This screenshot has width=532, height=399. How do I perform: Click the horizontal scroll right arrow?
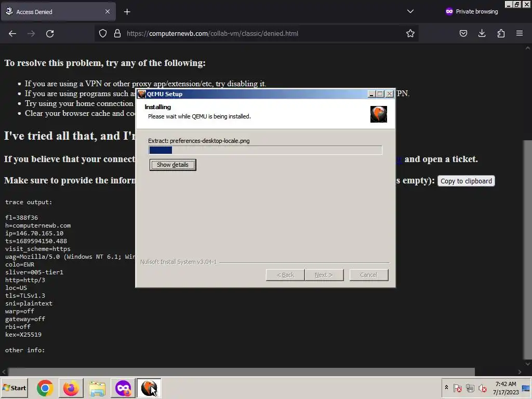click(x=520, y=372)
